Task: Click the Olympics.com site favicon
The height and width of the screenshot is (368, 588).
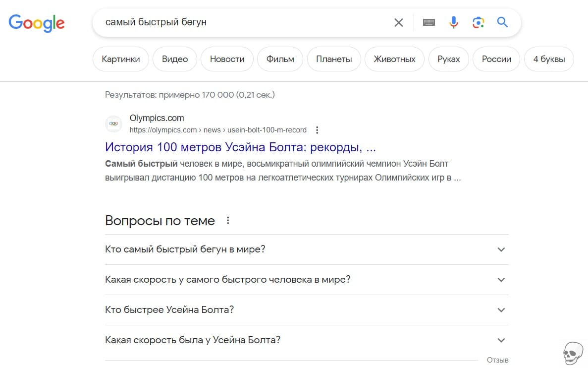Action: pyautogui.click(x=114, y=124)
